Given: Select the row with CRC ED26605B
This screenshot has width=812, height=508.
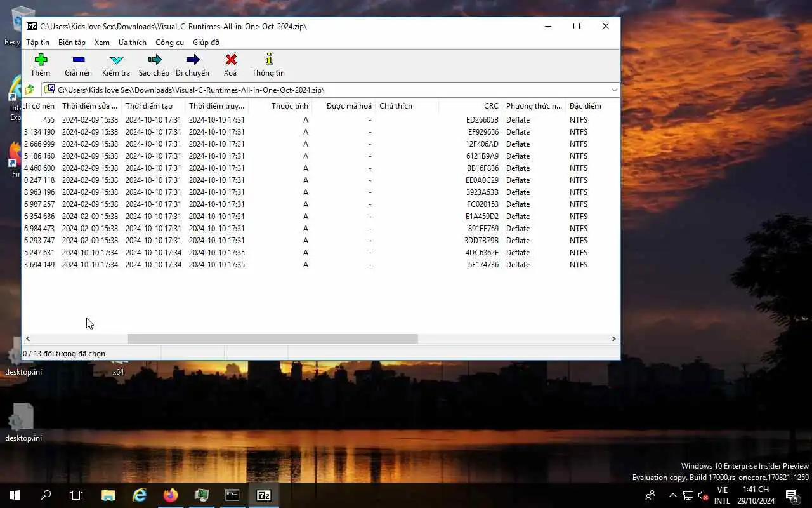Looking at the screenshot, I should point(320,120).
